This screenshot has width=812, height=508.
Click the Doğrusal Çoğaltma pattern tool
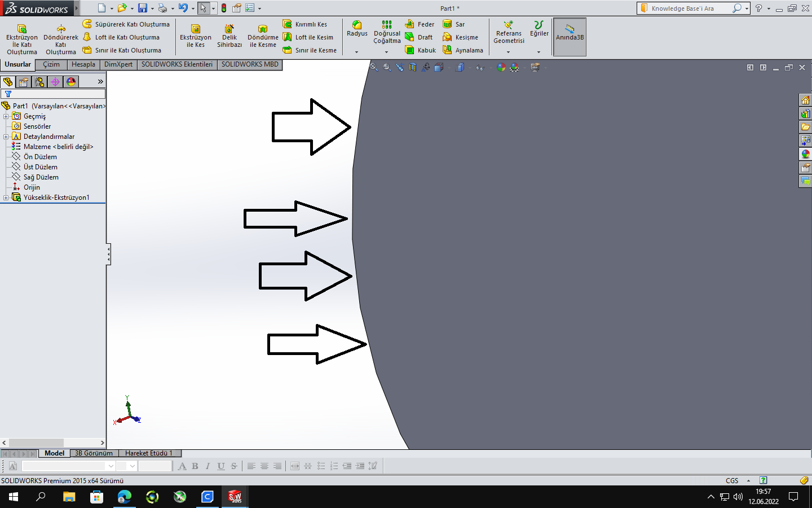coord(387,33)
